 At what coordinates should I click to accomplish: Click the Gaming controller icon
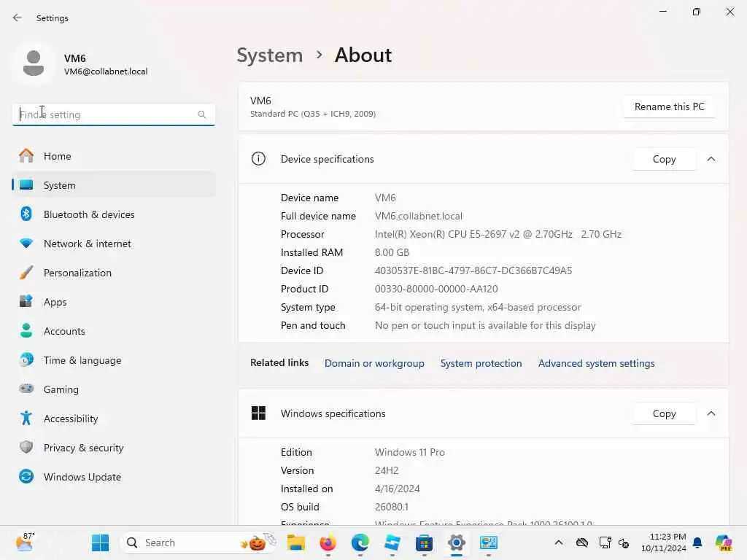[26, 389]
